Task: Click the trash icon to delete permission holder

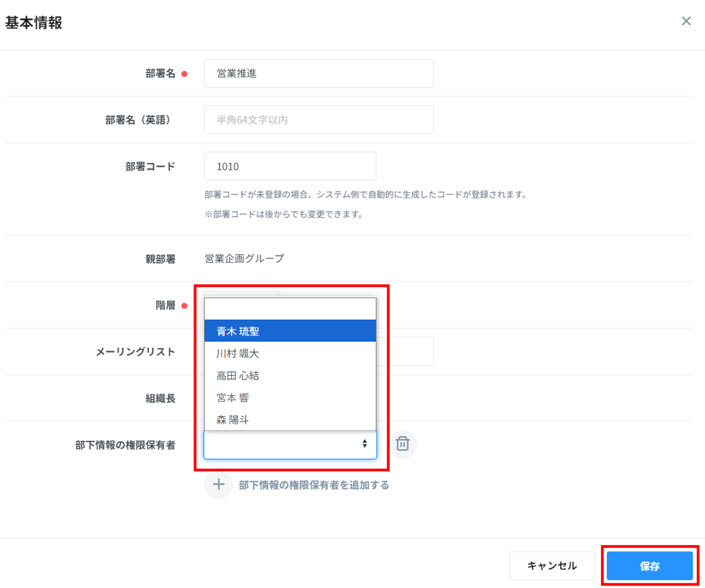Action: pos(402,444)
